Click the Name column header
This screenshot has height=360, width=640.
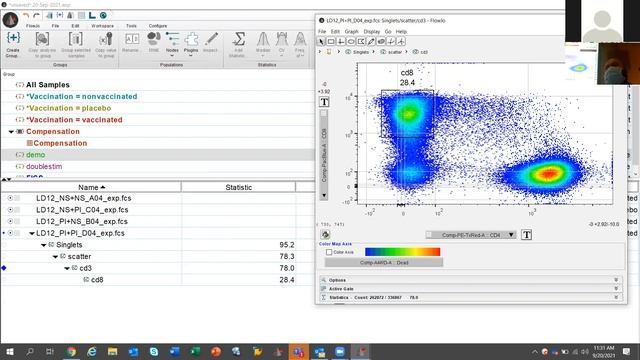pyautogui.click(x=91, y=187)
